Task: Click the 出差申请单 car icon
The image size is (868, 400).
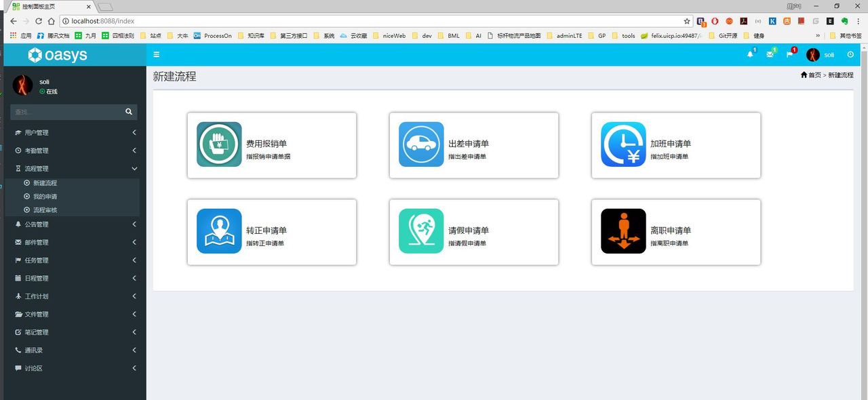Action: pos(421,144)
